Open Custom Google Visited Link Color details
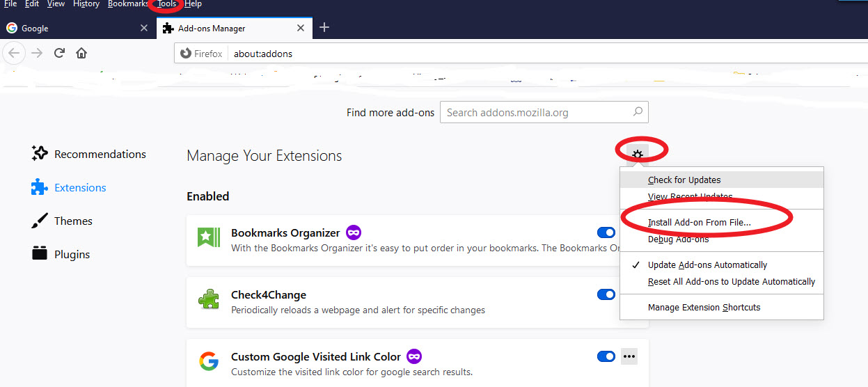Screen dimensions: 868x387 tap(316, 356)
